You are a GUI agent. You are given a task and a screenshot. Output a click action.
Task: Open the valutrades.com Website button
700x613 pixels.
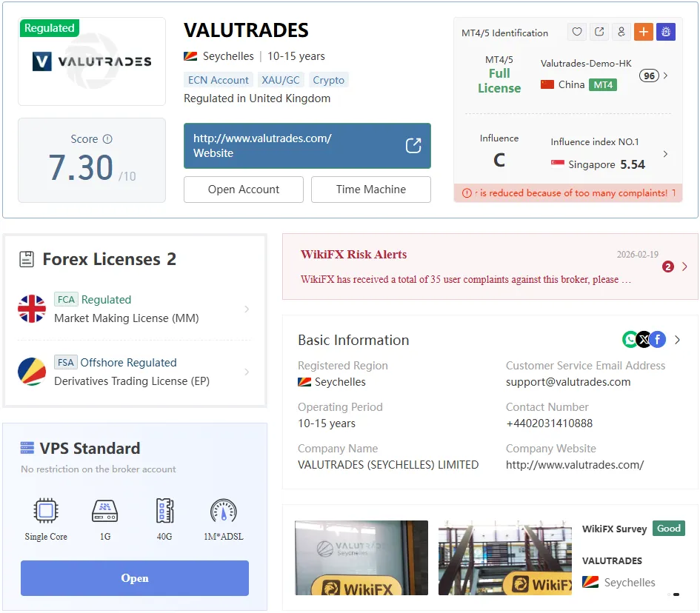307,146
